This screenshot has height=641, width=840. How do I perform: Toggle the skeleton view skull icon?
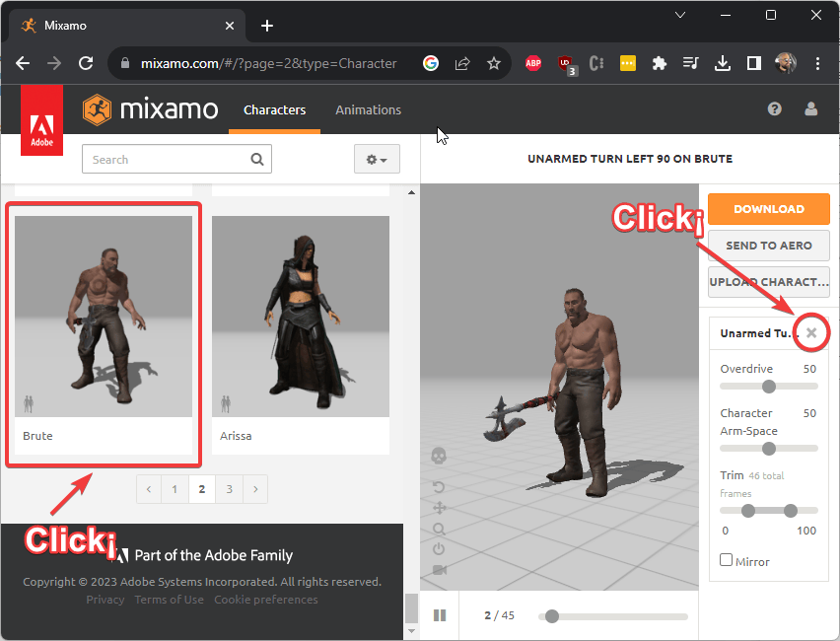tap(439, 457)
